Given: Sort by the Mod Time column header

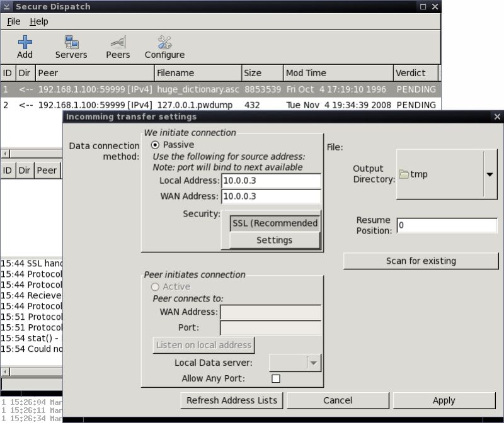Looking at the screenshot, I should (x=338, y=73).
